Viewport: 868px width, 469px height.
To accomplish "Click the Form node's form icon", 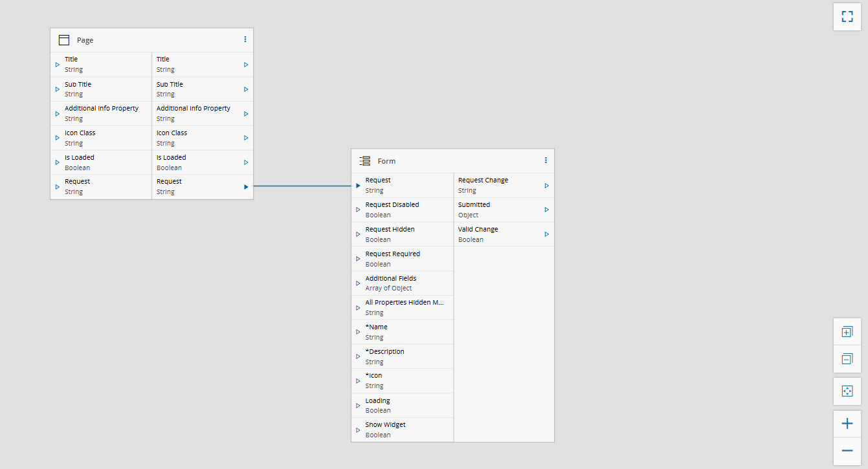I will 365,161.
